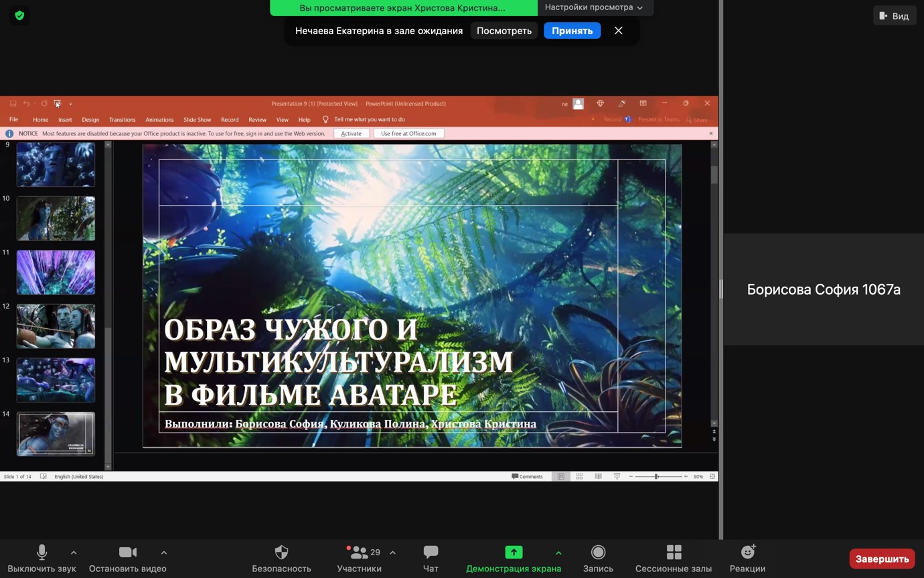Click the green Share Screen icon
Image resolution: width=924 pixels, height=578 pixels.
514,553
